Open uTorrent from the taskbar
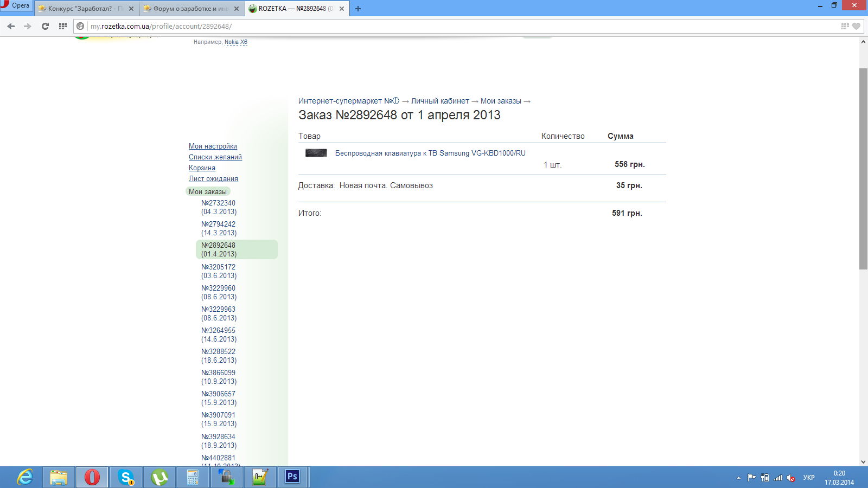Viewport: 868px width, 488px height. 159,477
